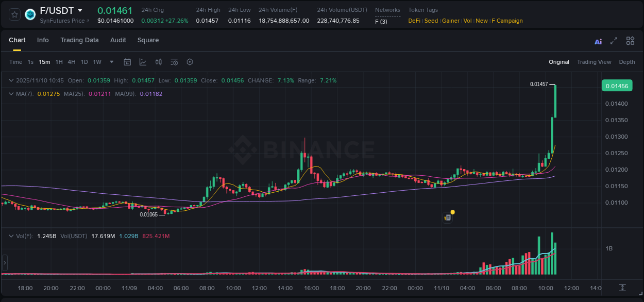Open the widgets layout icon near top right
This screenshot has height=302, width=644.
tap(630, 41)
